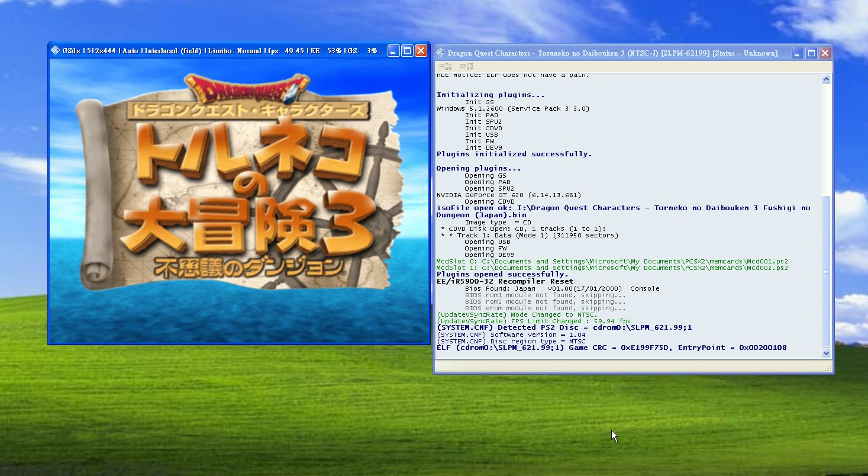The image size is (868, 476).
Task: Click the "Initializing plugins..." log line
Action: [x=491, y=95]
